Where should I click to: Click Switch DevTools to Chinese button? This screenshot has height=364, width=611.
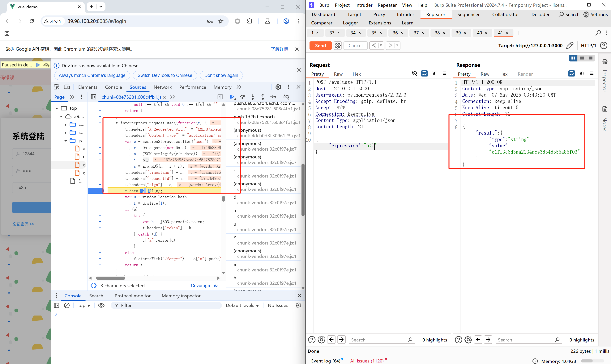point(165,75)
